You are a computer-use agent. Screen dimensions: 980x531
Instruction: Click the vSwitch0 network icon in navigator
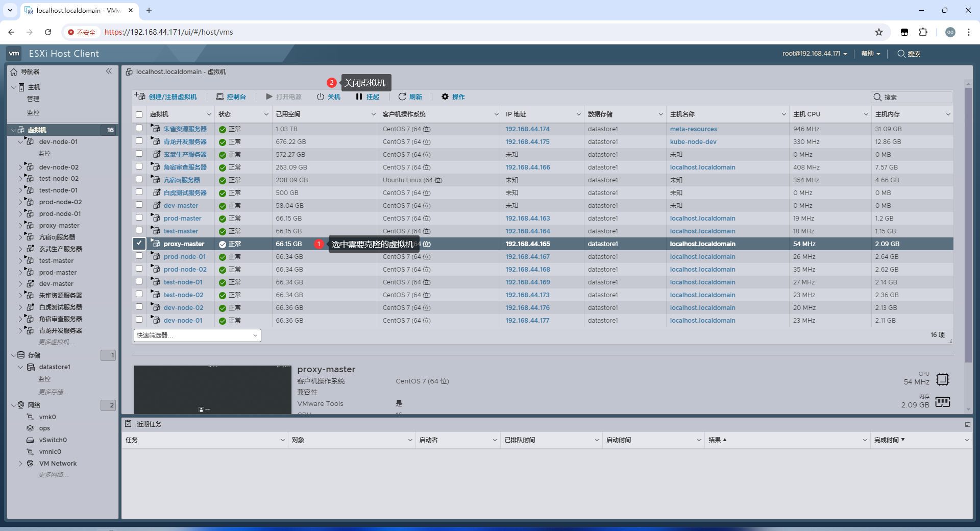(x=30, y=440)
